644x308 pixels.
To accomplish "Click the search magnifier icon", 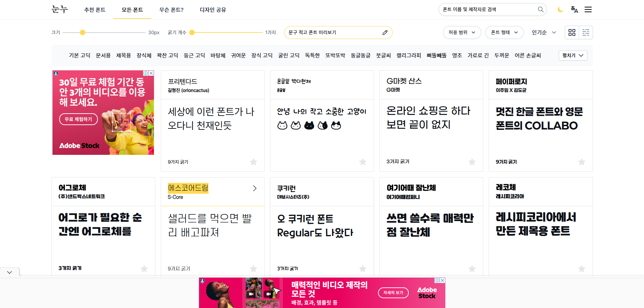I will 540,9.
